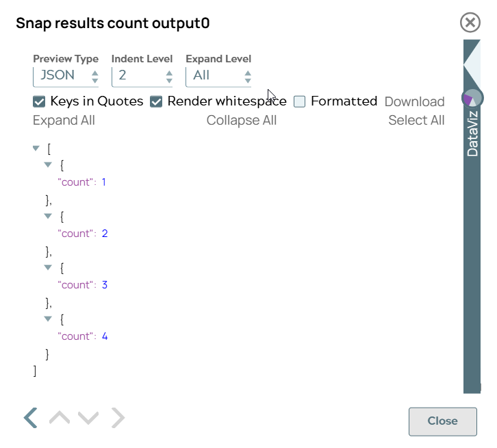Click the DataViz pie chart icon
The width and height of the screenshot is (497, 448).
(x=472, y=98)
